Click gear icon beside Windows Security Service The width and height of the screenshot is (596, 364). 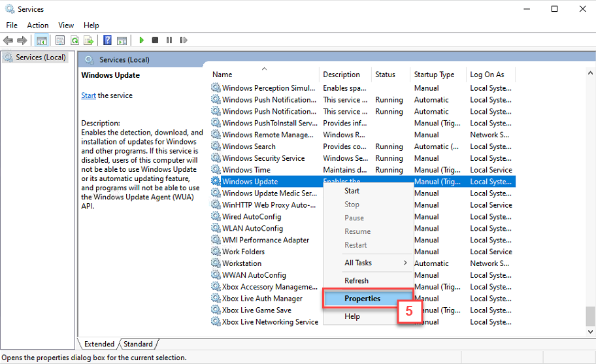click(x=216, y=157)
